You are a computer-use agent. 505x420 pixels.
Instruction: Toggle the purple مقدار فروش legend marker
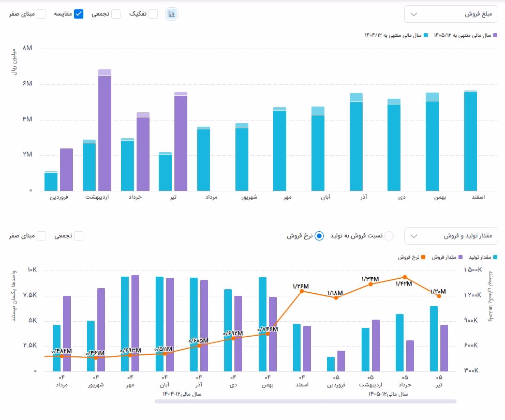[461, 257]
